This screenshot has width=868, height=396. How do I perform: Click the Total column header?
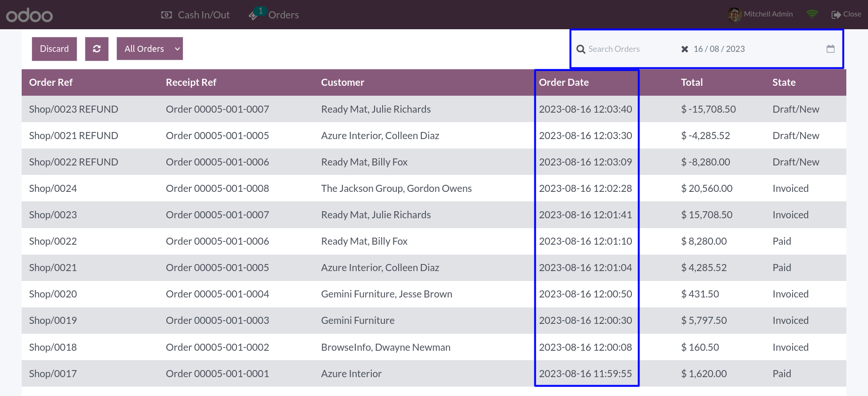tap(692, 82)
